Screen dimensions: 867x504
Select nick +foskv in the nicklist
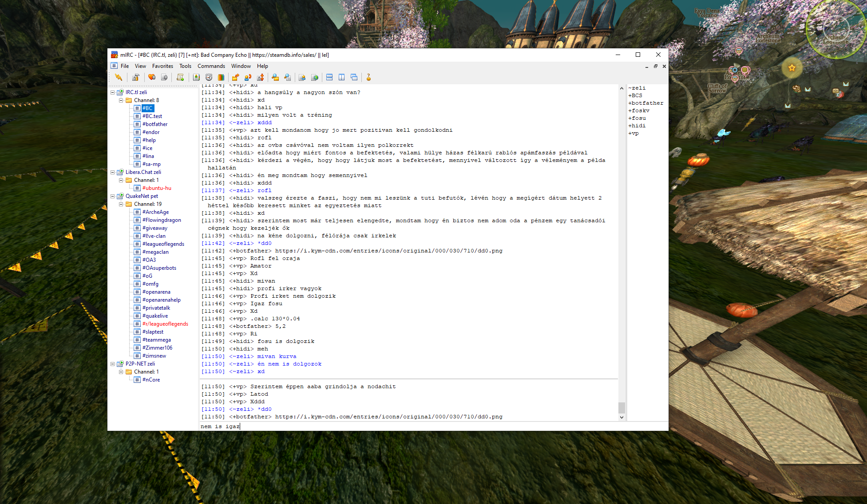pyautogui.click(x=639, y=110)
